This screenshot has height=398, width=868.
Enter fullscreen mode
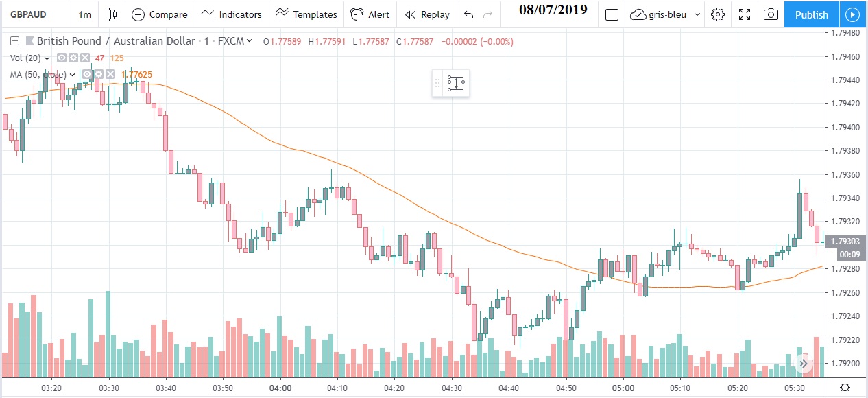point(745,14)
